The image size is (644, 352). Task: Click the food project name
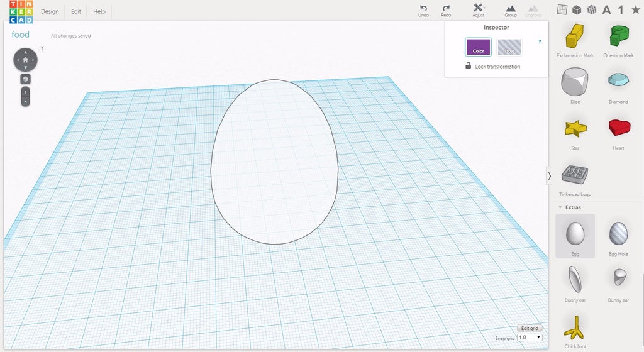(x=20, y=35)
